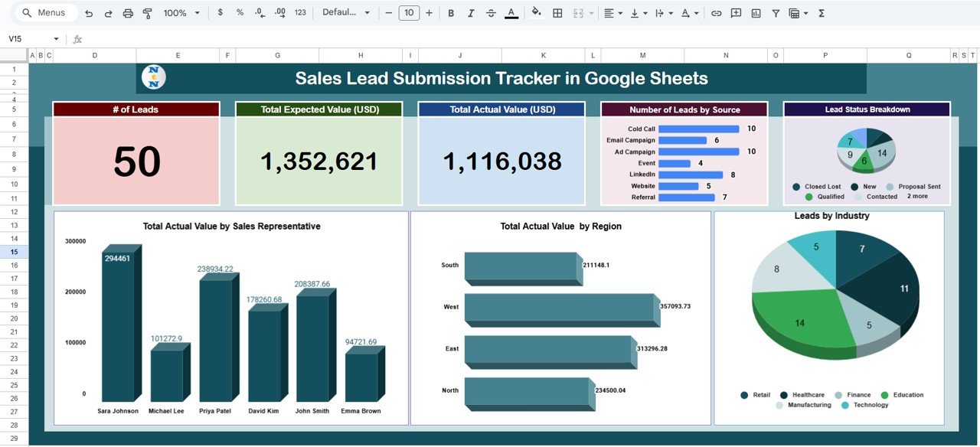Open the 123 more formats menu

coord(300,13)
